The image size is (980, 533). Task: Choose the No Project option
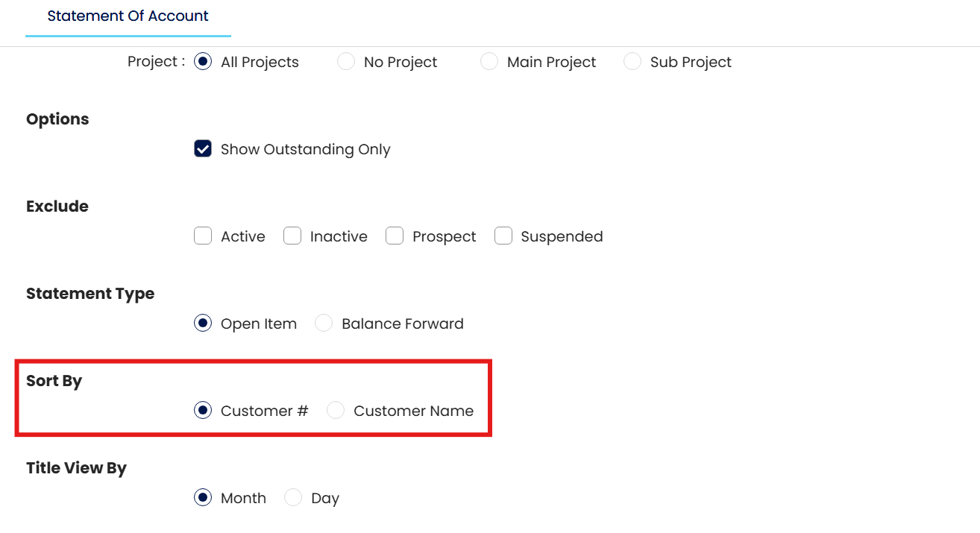point(346,62)
